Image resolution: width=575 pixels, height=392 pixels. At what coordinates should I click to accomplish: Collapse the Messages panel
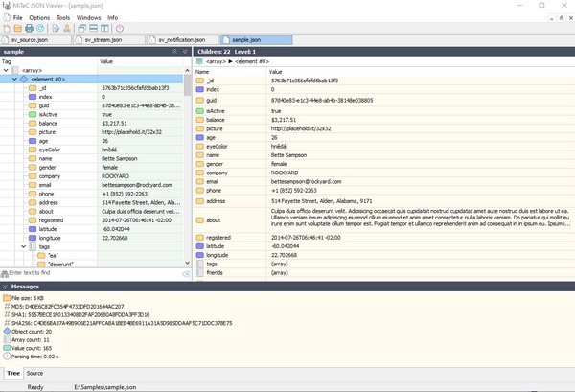tap(4, 287)
